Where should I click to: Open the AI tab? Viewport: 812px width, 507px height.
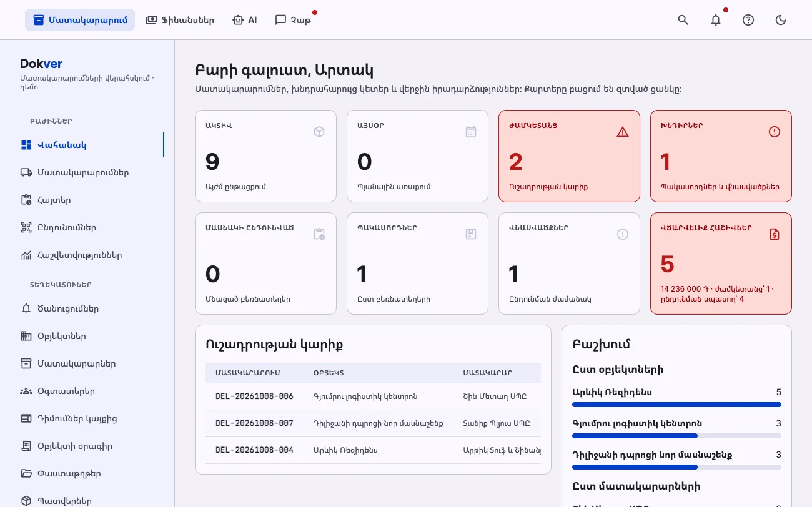coord(244,20)
